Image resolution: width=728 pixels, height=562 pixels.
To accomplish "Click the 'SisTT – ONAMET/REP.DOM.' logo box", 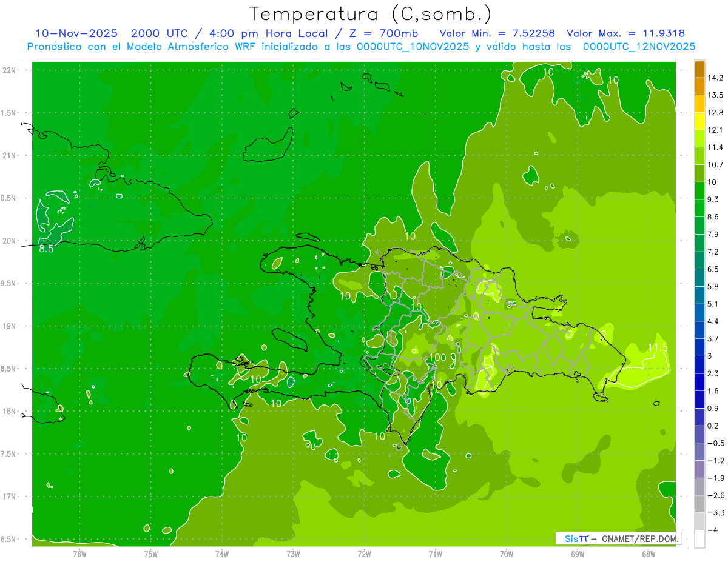I will 619,538.
